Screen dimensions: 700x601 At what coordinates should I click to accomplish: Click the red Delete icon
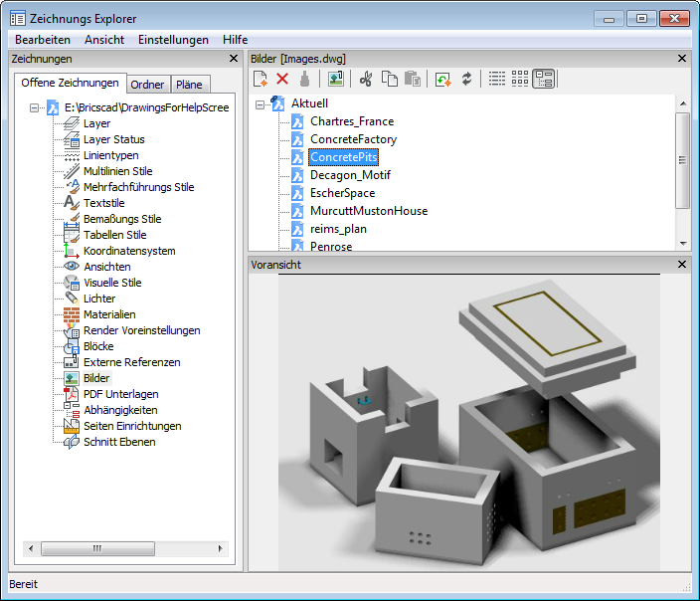tap(282, 79)
